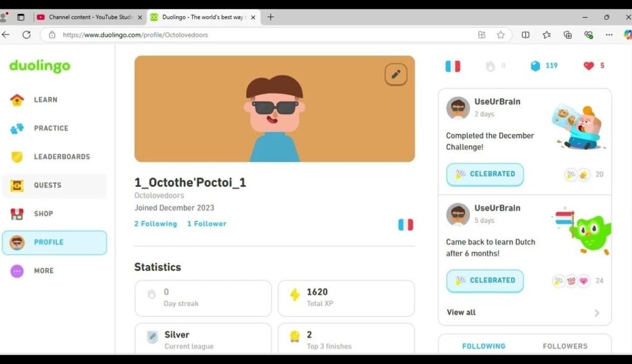Open Practice from the sidebar

pyautogui.click(x=51, y=128)
